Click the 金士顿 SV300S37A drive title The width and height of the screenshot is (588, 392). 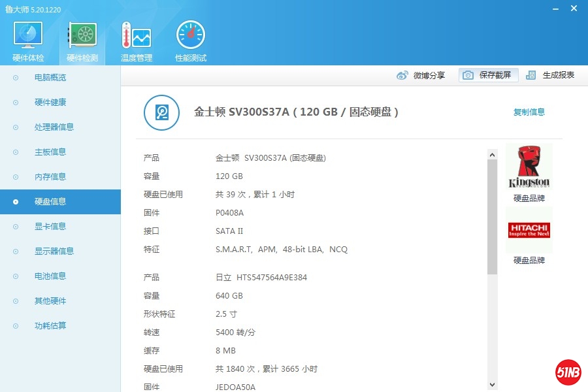click(x=296, y=112)
